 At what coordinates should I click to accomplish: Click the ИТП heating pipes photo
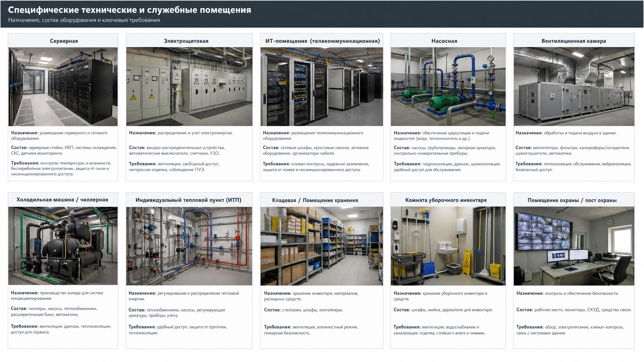[189, 246]
